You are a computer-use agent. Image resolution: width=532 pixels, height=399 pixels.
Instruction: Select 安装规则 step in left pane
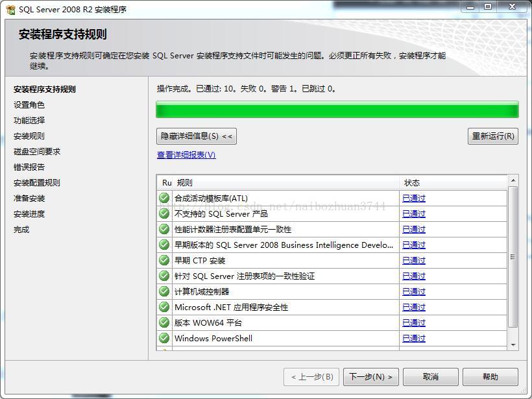coord(29,136)
